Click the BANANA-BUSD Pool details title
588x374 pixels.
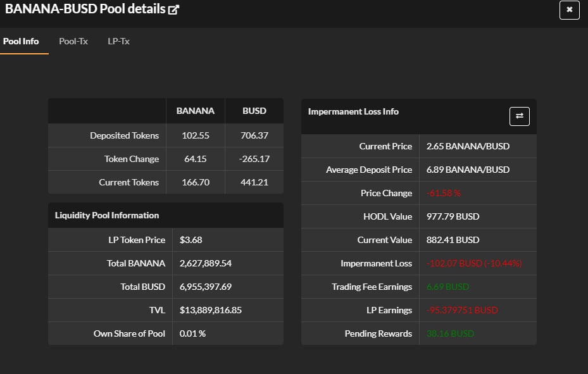pyautogui.click(x=85, y=9)
